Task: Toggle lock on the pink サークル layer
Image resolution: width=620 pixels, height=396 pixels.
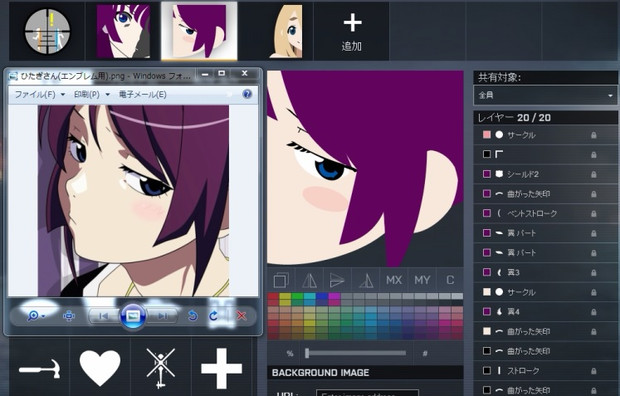Action: tap(594, 135)
